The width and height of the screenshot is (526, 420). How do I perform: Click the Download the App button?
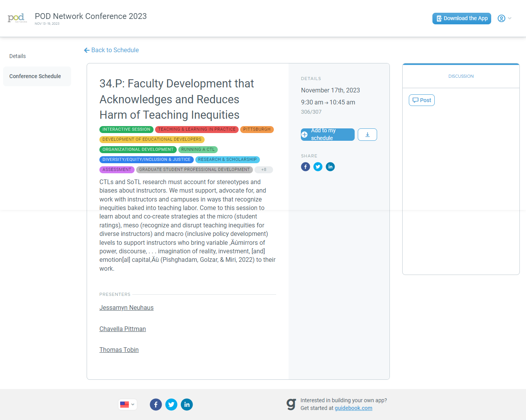coord(461,18)
